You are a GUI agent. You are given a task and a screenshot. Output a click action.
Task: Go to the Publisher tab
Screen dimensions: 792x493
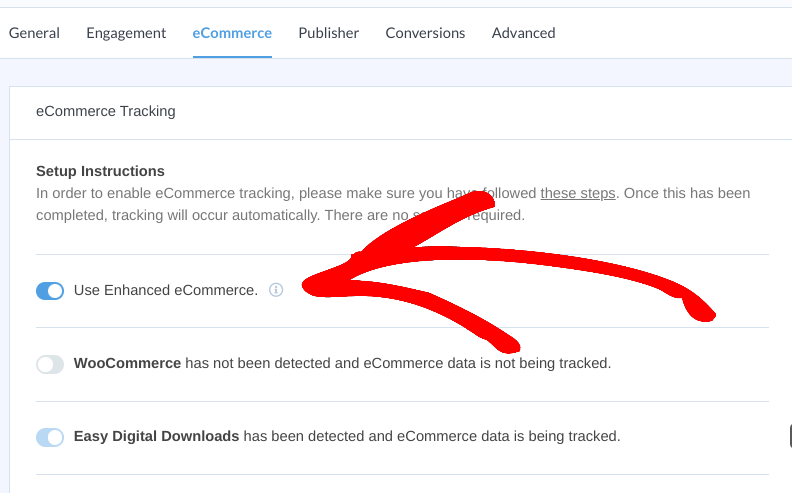(329, 33)
